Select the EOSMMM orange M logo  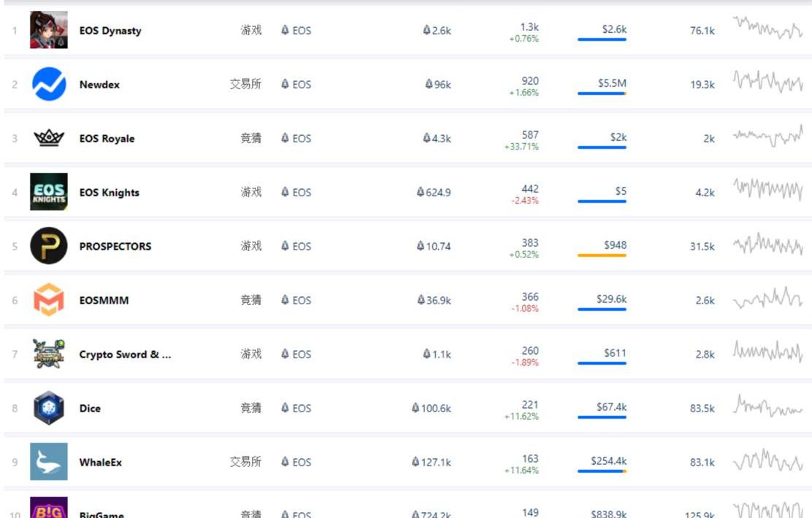point(49,300)
